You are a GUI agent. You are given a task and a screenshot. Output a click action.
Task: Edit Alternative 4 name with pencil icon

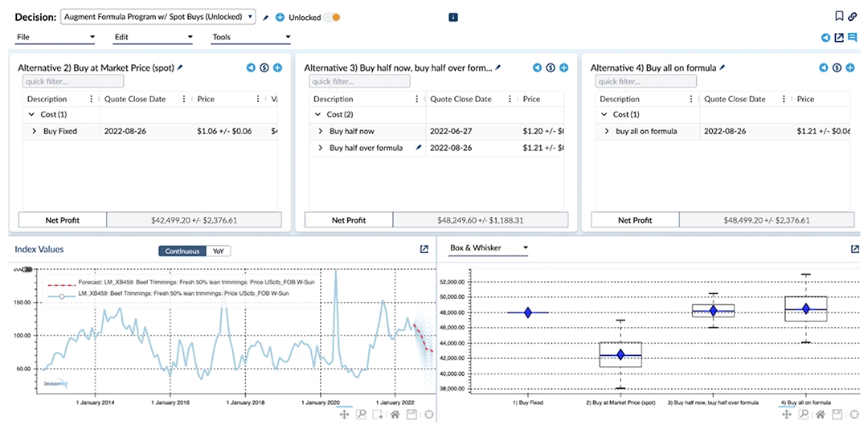723,68
